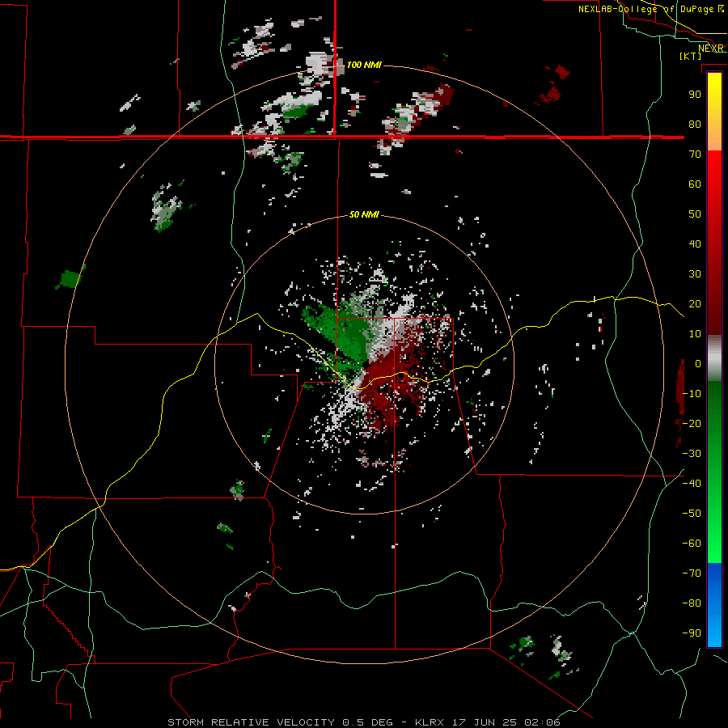Click the bright green segment of color bar
The height and width of the screenshot is (728, 728).
(714, 525)
